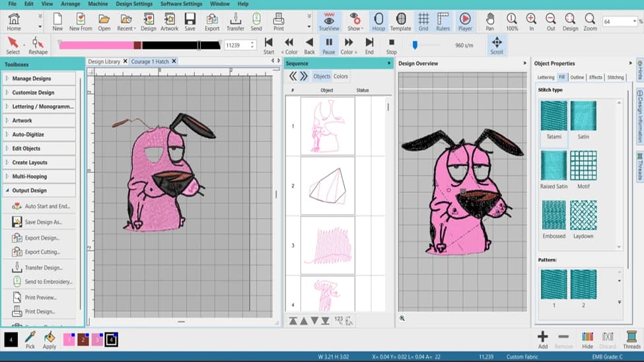This screenshot has width=644, height=362.
Task: Expand Auto-Digitize toolbox
Action: click(x=40, y=134)
